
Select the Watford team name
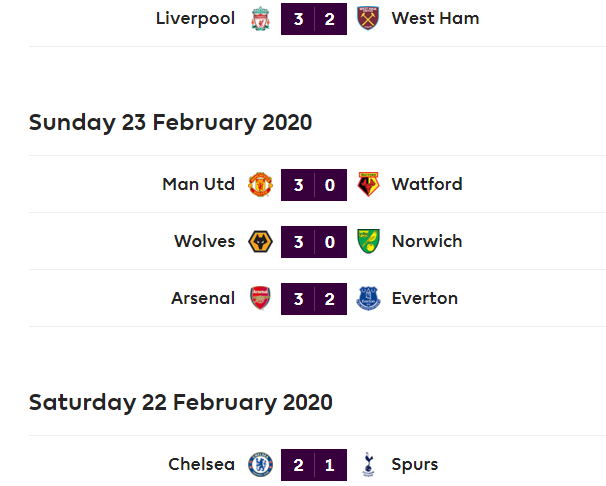(x=427, y=185)
